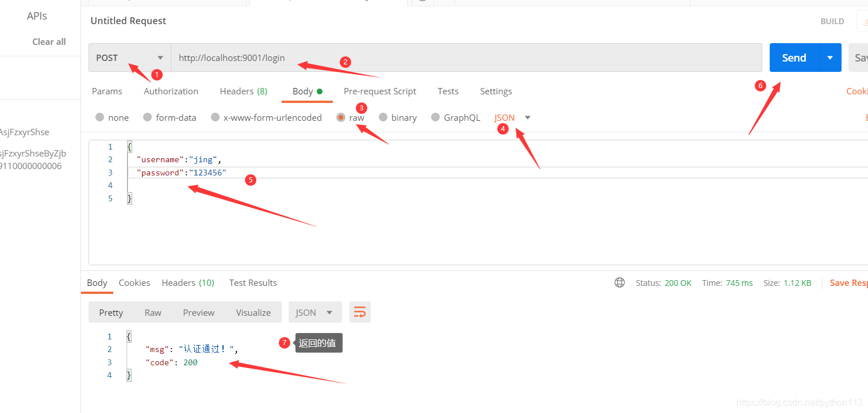Viewport: 868px width, 413px height.
Task: Switch to the Tests tab
Action: 448,91
